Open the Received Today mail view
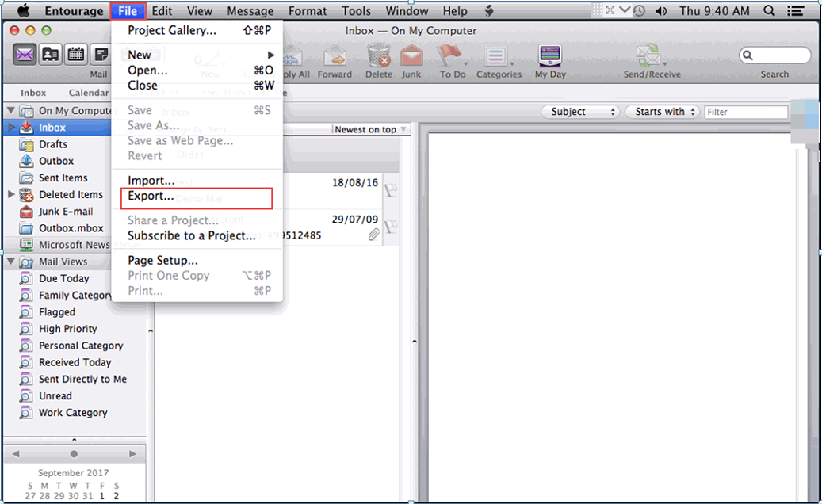 pyautogui.click(x=75, y=362)
